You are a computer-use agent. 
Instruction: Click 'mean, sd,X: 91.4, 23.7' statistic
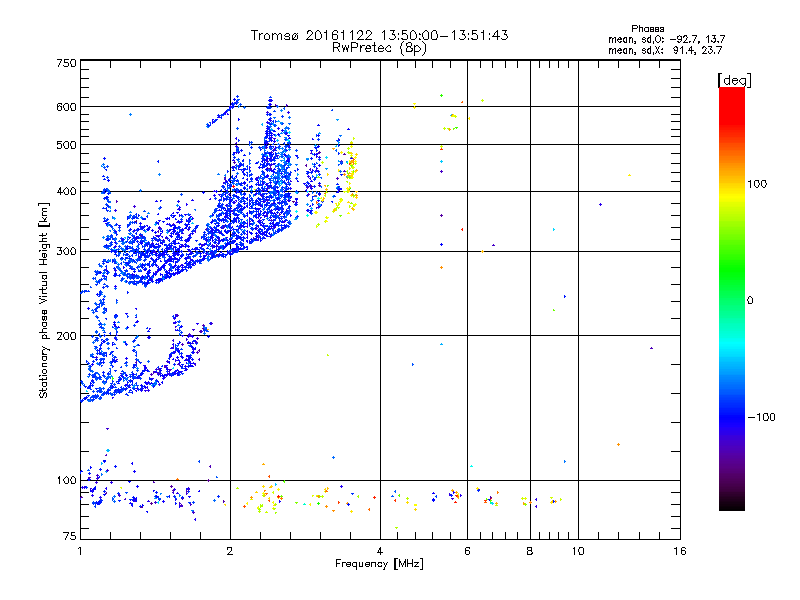[x=665, y=50]
